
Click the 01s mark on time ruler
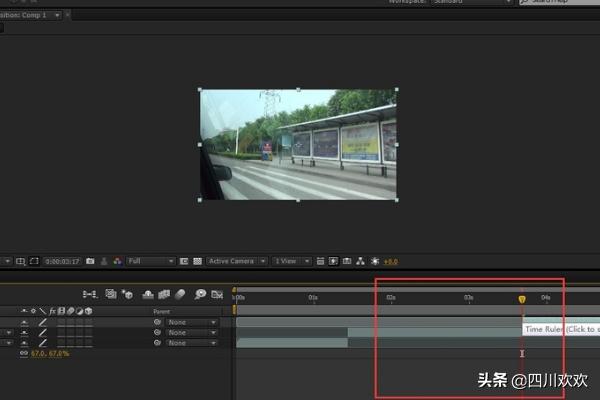pyautogui.click(x=313, y=297)
